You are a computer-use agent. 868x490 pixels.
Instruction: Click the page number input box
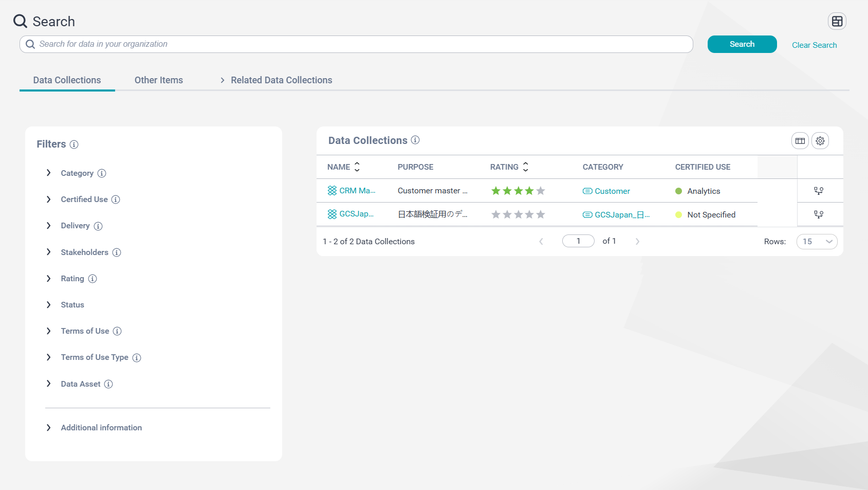pos(578,241)
